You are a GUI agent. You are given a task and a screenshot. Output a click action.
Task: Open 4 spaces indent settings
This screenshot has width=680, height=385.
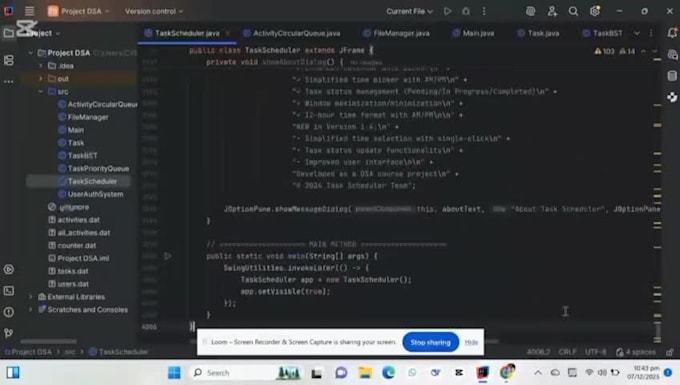(636, 352)
